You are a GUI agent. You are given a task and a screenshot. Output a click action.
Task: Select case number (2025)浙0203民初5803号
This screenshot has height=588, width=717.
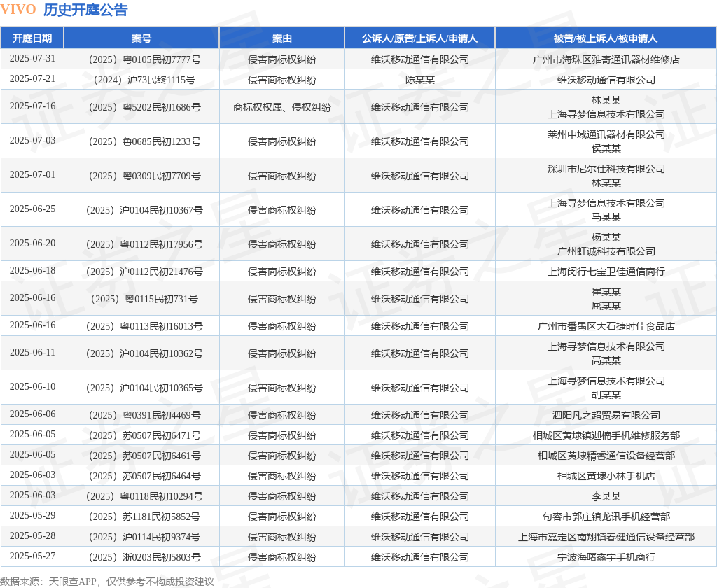[x=144, y=557]
